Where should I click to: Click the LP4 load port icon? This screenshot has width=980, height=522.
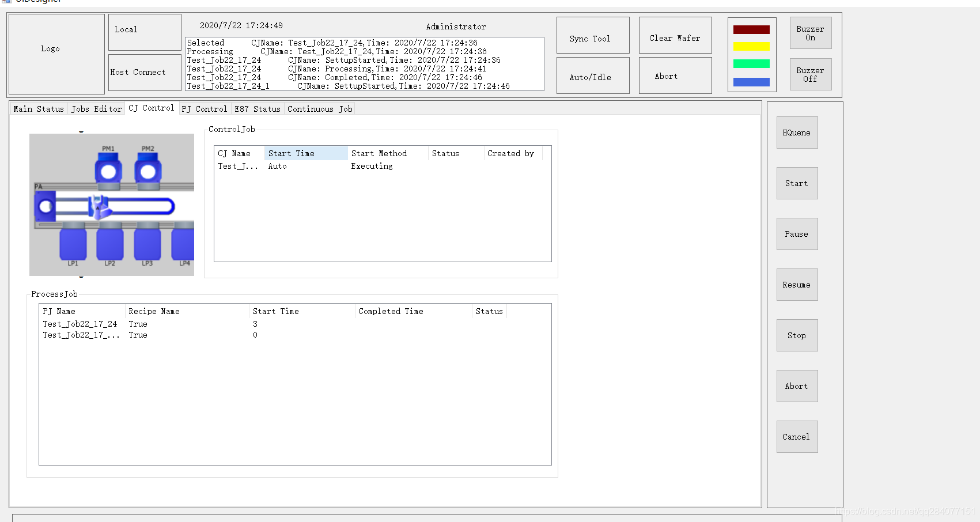pyautogui.click(x=183, y=243)
